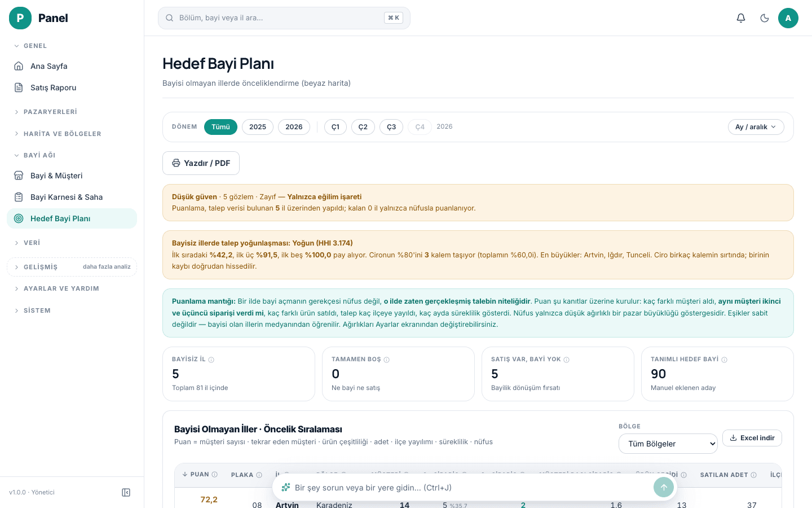
Task: Open the Ay / aralık dropdown
Action: pyautogui.click(x=756, y=127)
